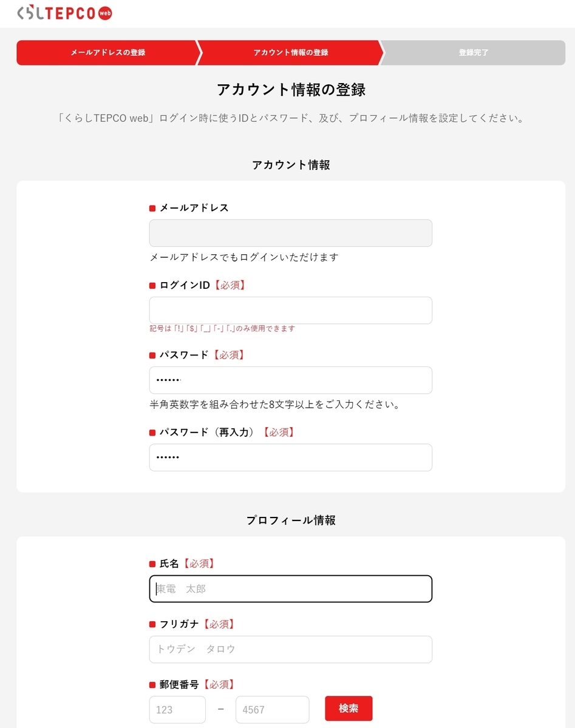Click the red square beside 氏名
The image size is (575, 728).
coord(152,564)
